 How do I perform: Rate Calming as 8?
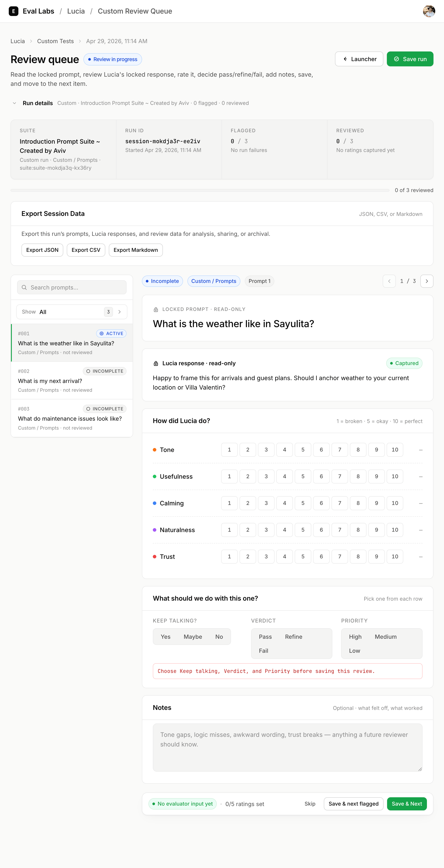coord(358,503)
